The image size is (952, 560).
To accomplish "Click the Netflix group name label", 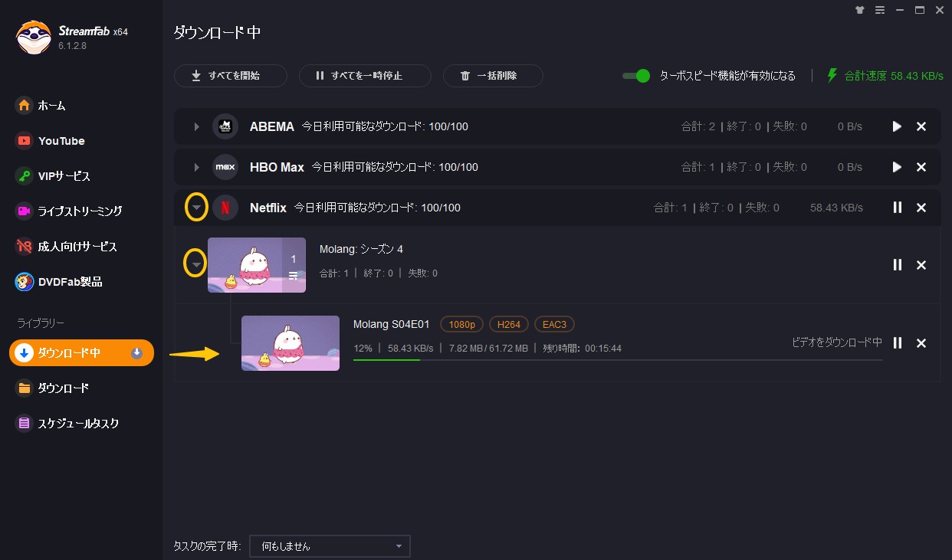I will (268, 208).
